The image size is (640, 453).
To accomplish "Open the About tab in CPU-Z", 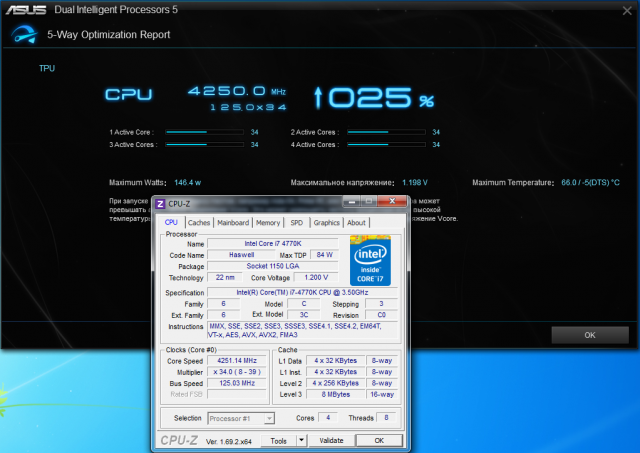I will pos(356,223).
